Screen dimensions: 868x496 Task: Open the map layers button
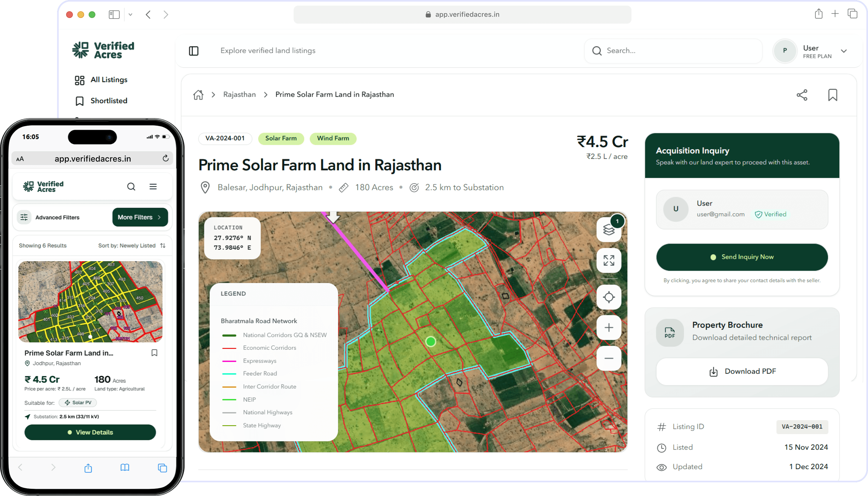pos(609,230)
